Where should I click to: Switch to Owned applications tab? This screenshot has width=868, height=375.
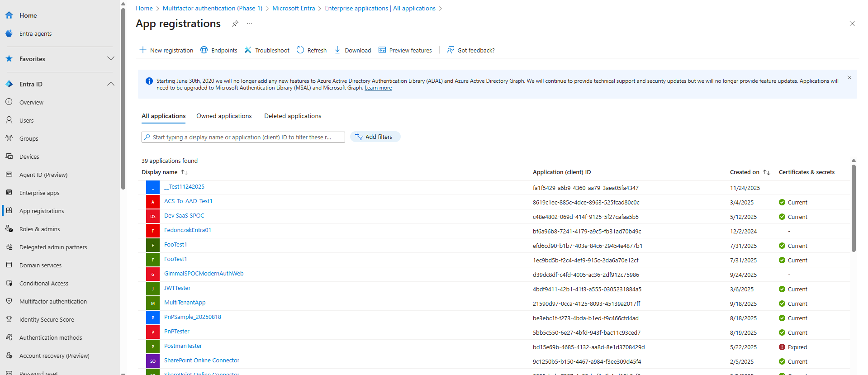(x=224, y=116)
